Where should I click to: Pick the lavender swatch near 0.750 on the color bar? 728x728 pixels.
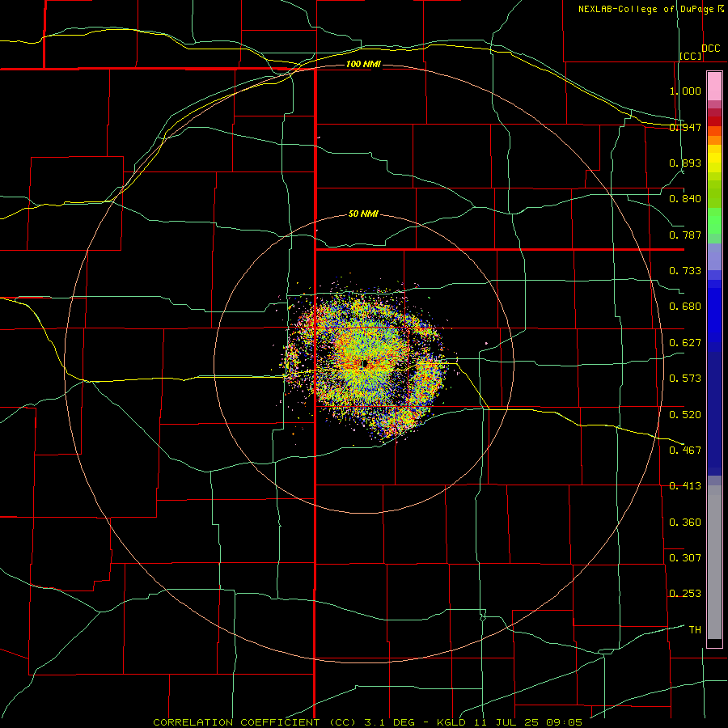714,256
